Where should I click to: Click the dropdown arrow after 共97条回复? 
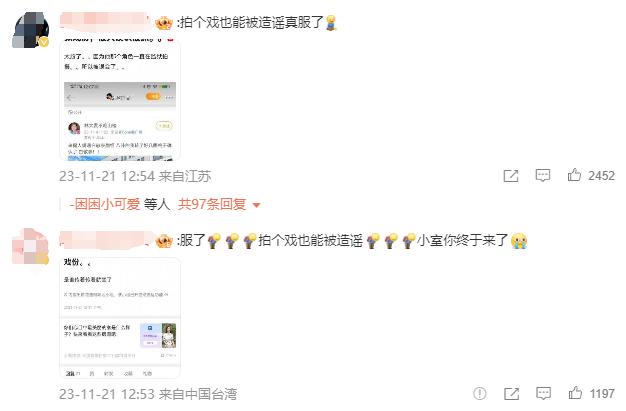pyautogui.click(x=257, y=205)
